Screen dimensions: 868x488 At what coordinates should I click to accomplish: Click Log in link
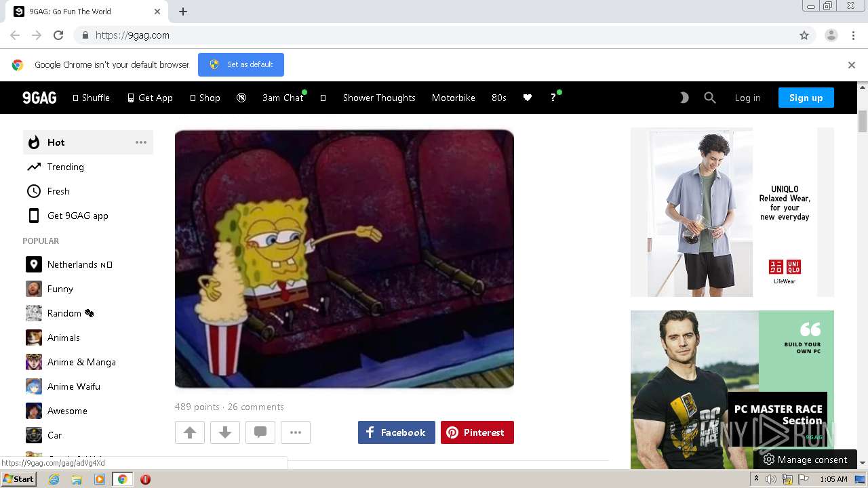pos(747,98)
